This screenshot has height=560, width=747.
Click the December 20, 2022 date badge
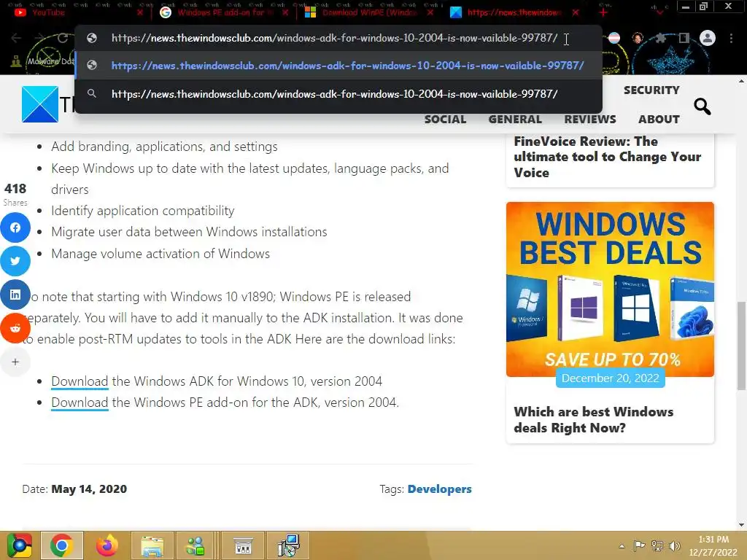pyautogui.click(x=611, y=378)
